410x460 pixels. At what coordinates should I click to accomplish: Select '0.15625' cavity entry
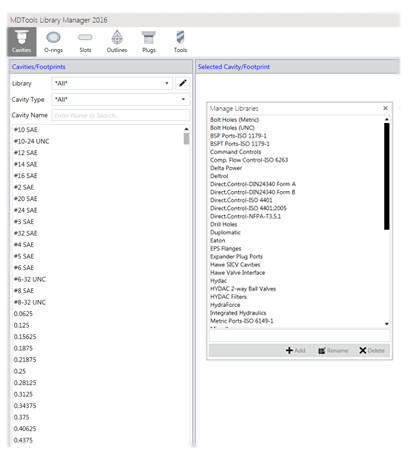(x=25, y=337)
